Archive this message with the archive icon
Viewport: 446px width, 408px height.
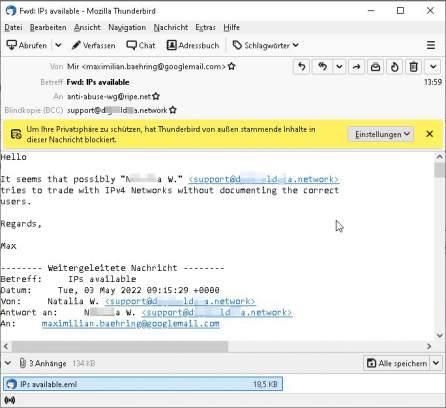tap(375, 67)
